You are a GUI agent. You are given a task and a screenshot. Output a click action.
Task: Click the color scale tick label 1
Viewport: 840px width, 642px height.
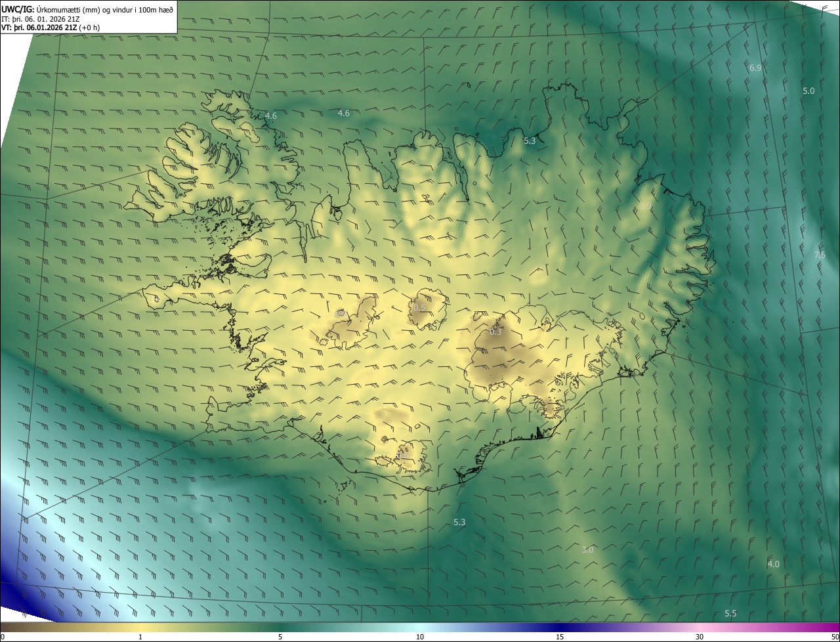[x=140, y=637]
